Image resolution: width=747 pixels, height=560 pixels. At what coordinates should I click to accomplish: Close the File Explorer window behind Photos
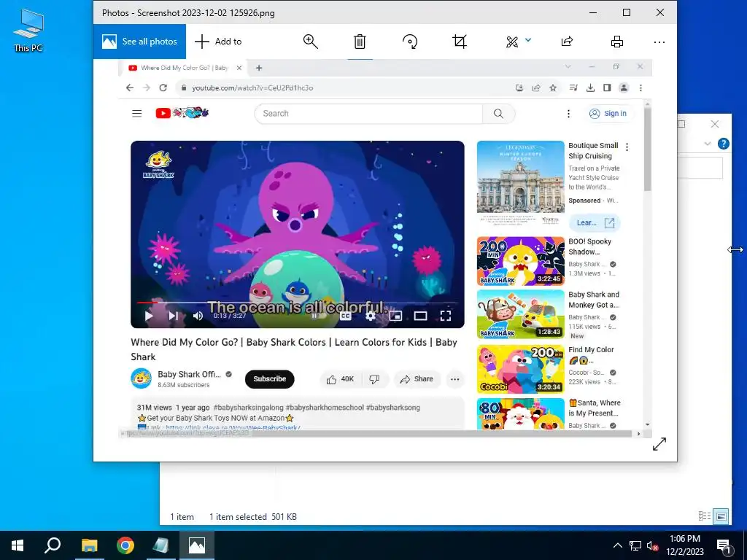715,124
